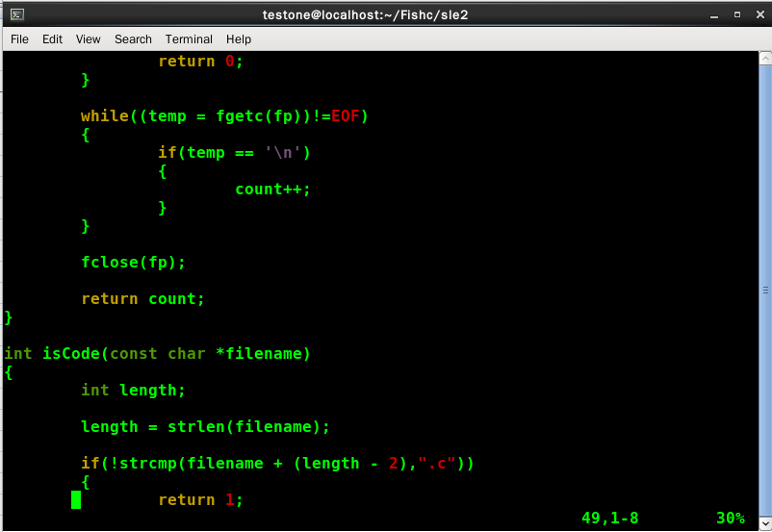Screen dimensions: 772x532
Task: Open the View menu
Action: pyautogui.click(x=89, y=39)
